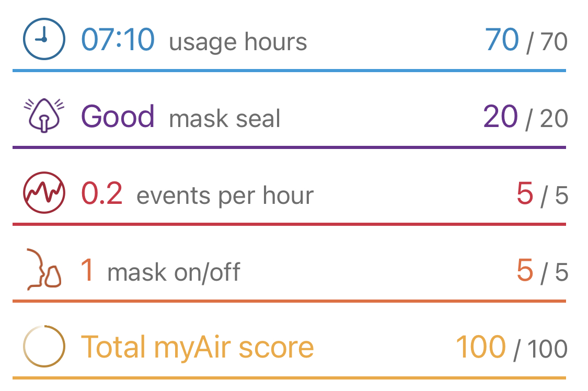Image resolution: width=588 pixels, height=391 pixels.
Task: Select the Good mask seal rating
Action: pyautogui.click(x=118, y=117)
